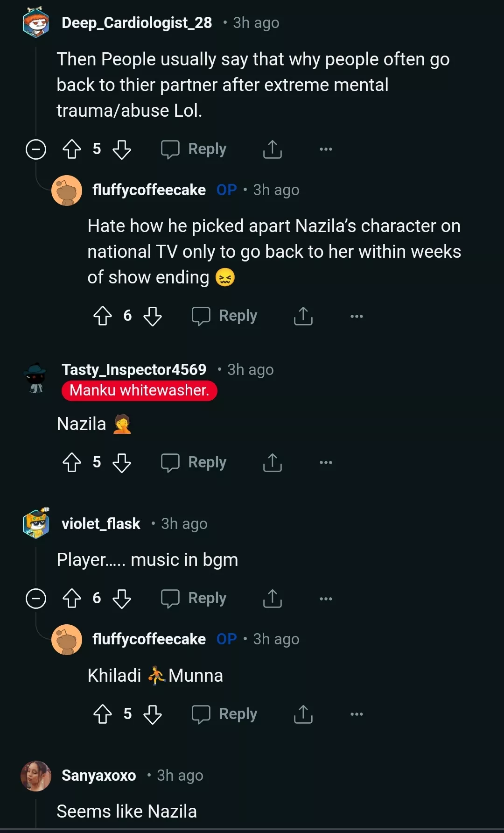Share Deep_Cardiologist_28's top comment
Screen dimensions: 504x833
tap(272, 149)
